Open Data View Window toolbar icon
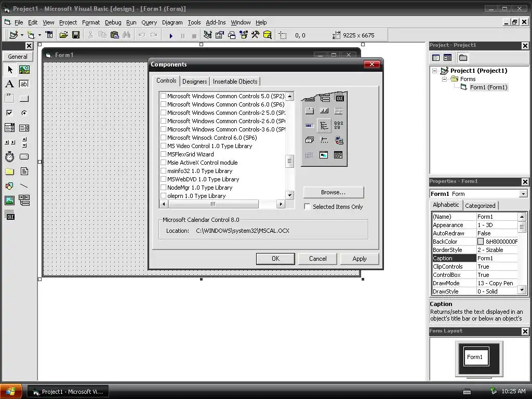Image resolution: width=532 pixels, height=399 pixels. (x=268, y=35)
